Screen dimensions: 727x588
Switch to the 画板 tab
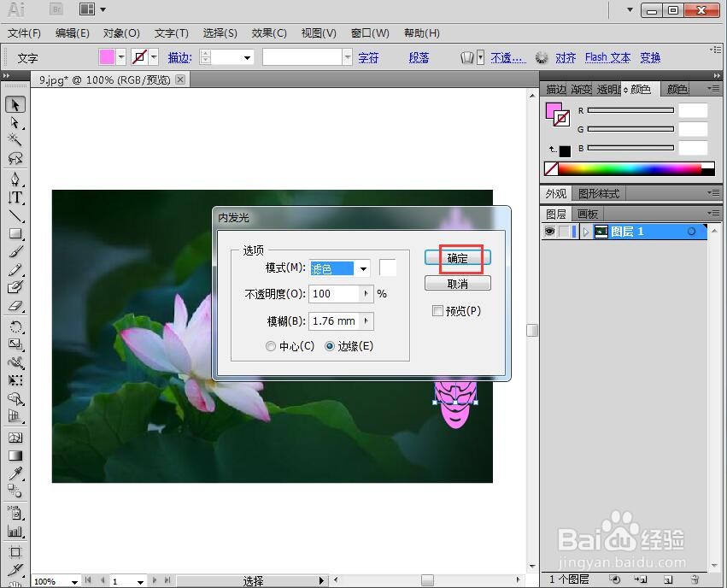(x=588, y=214)
